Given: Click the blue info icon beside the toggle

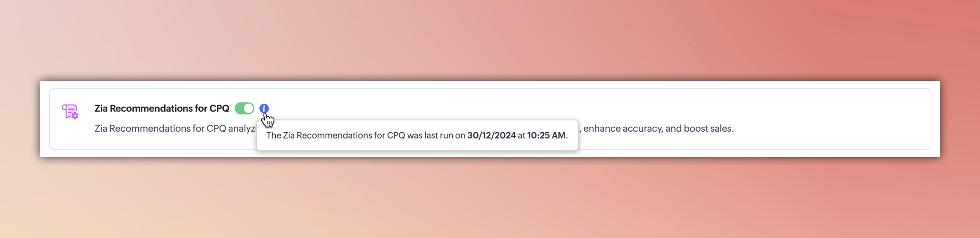Looking at the screenshot, I should tap(264, 109).
